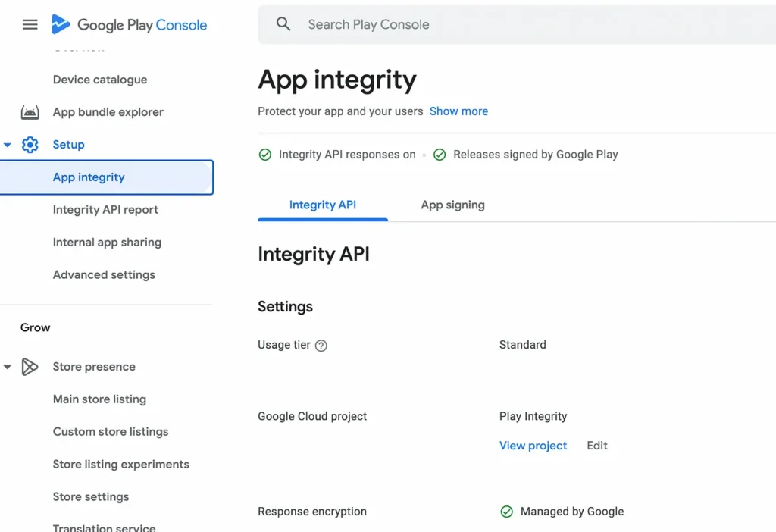
Task: Click the Store presence play icon
Action: point(30,367)
